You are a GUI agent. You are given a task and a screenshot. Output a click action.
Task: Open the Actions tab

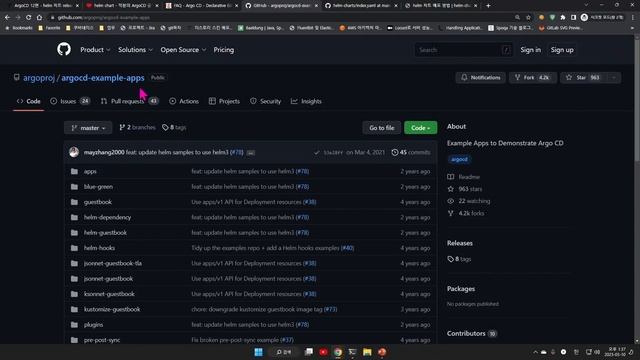click(184, 101)
